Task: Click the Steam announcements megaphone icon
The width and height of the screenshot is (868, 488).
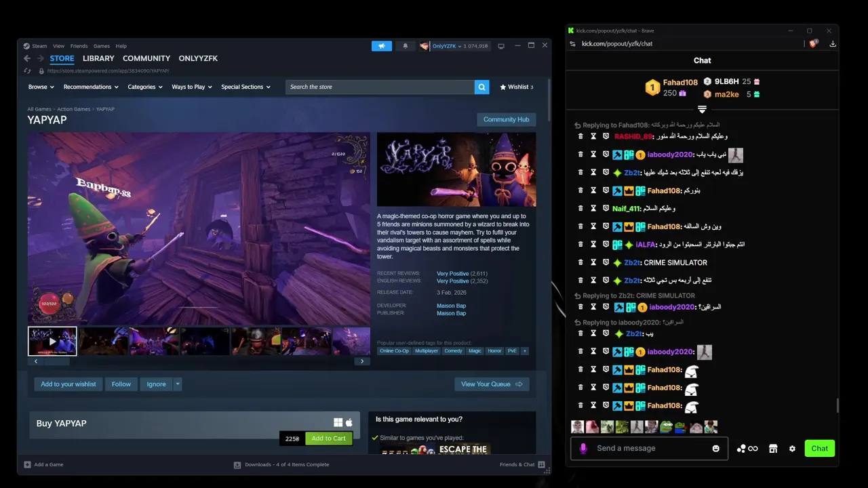Action: [382, 46]
